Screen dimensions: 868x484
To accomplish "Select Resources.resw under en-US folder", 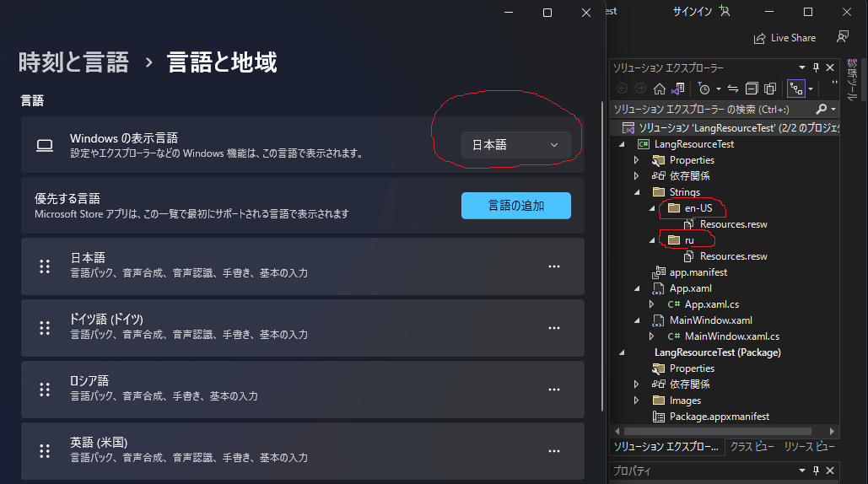I will [733, 224].
